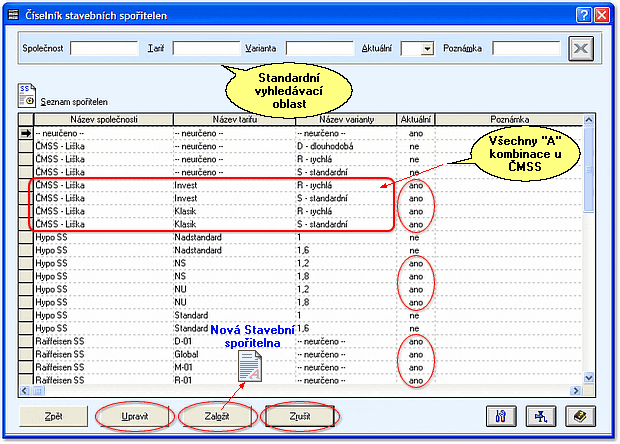Click the window help question mark icon
620x444 pixels.
click(583, 15)
